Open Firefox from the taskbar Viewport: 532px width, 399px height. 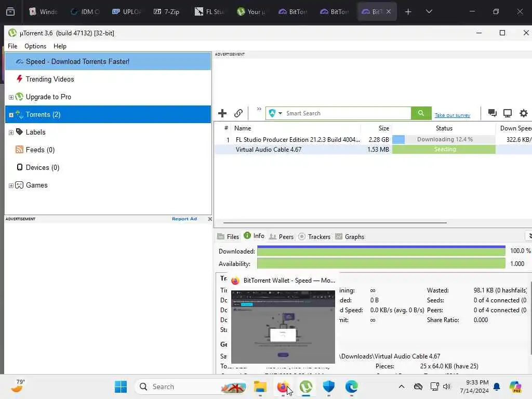283,387
